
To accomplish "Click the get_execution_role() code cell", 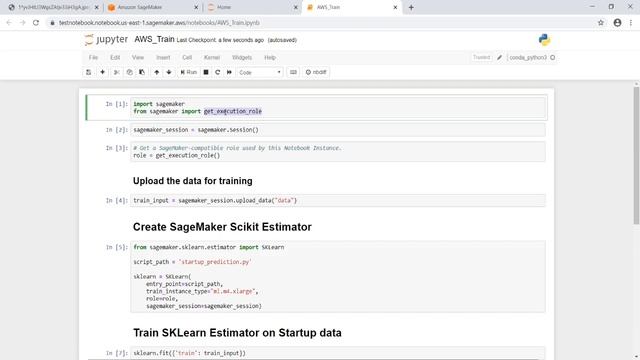I will click(338, 152).
